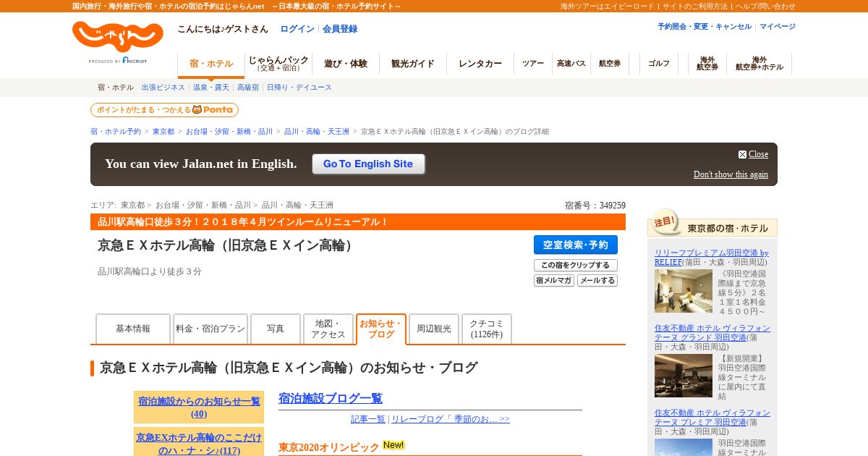This screenshot has width=868, height=456.
Task: Switch to 周辺観光 tab
Action: [434, 329]
